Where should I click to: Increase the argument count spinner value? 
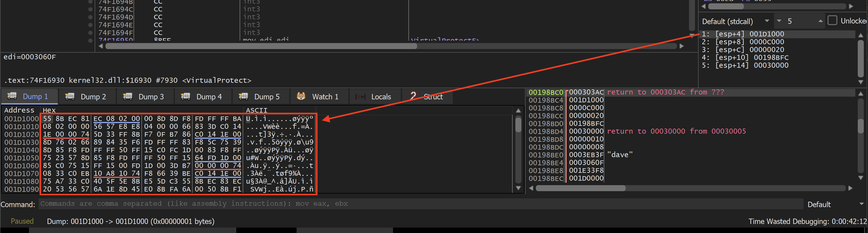(x=820, y=21)
